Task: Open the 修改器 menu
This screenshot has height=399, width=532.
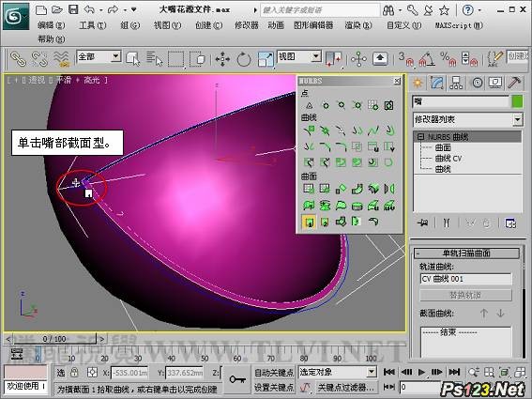Action: (247, 25)
